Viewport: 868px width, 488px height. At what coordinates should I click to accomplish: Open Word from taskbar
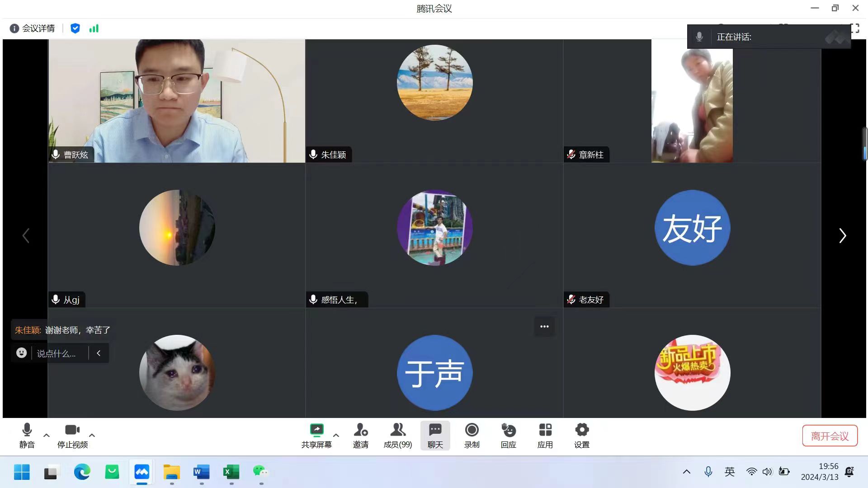click(201, 472)
